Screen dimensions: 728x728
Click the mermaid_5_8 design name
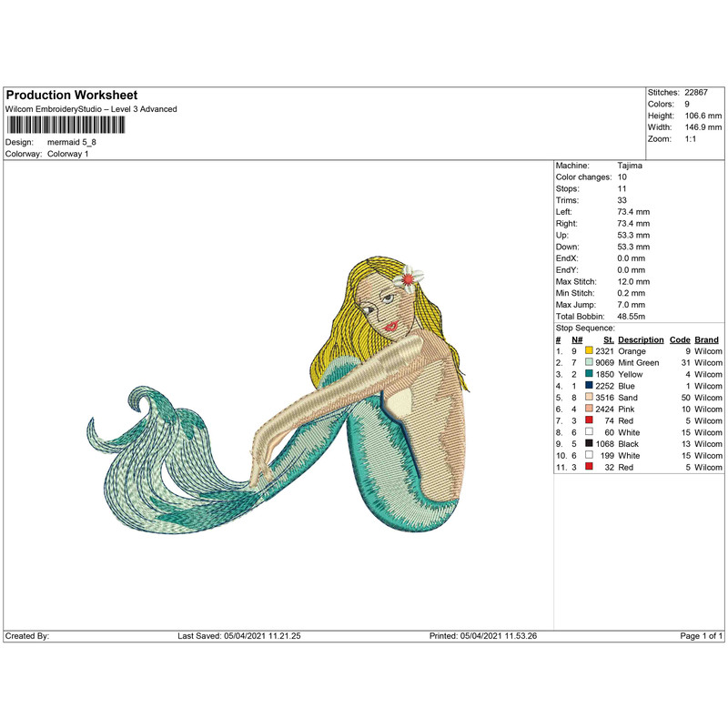(73, 142)
